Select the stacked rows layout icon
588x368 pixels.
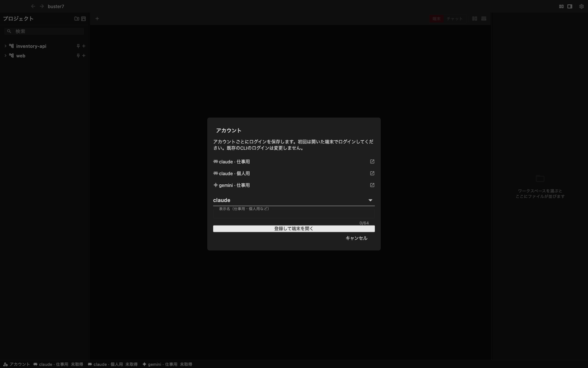(484, 18)
